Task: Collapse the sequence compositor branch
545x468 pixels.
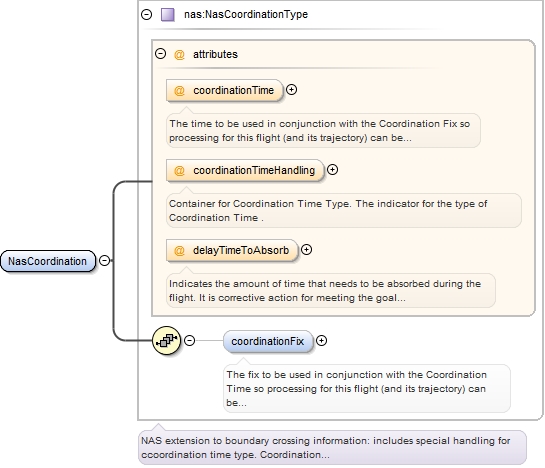Action: click(x=189, y=340)
